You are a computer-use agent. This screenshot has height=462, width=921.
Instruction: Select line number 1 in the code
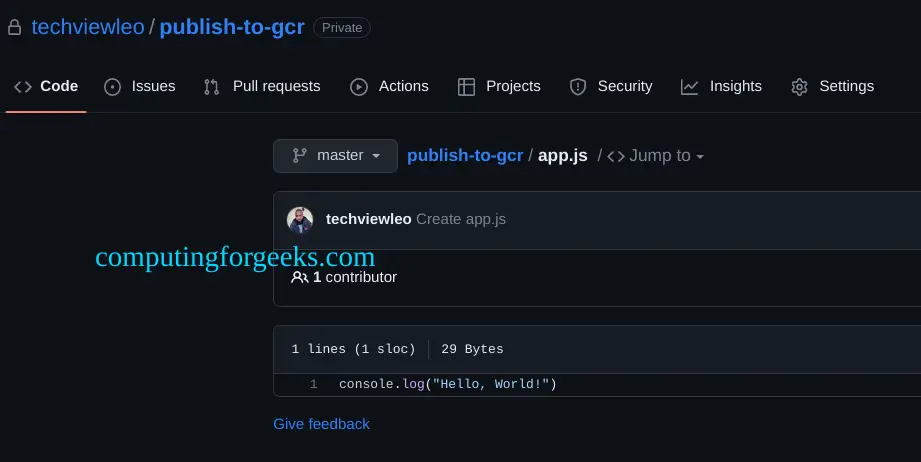(x=314, y=384)
